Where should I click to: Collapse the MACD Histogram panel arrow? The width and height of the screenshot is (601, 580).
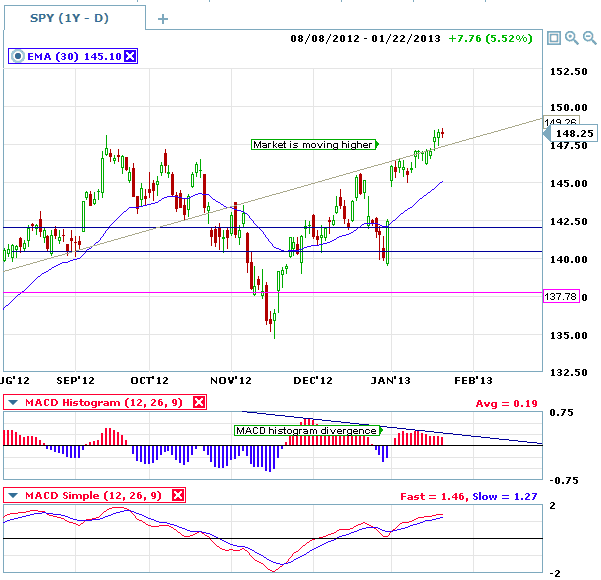(x=13, y=403)
